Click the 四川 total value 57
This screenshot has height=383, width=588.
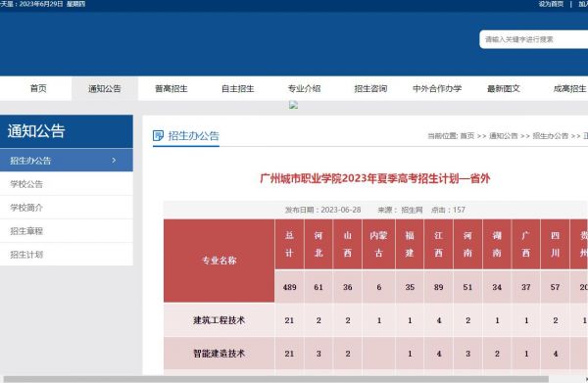pos(555,287)
